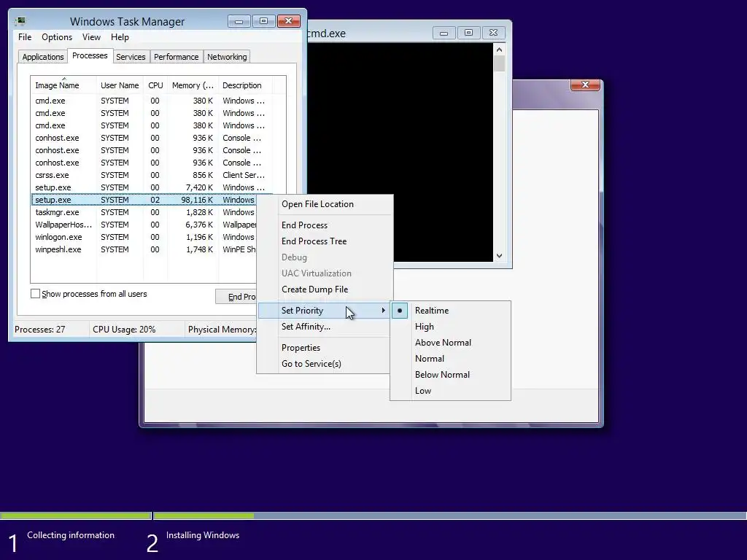Choose End Process Tree in the context menu
This screenshot has height=560, width=747.
click(314, 241)
